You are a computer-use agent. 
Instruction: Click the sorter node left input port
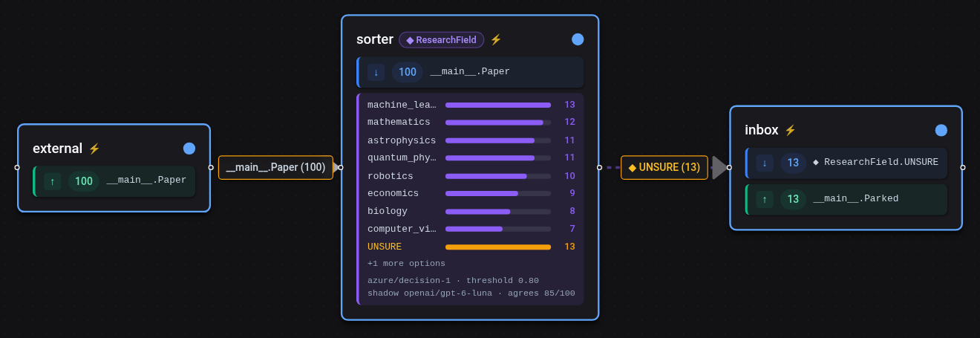341,167
